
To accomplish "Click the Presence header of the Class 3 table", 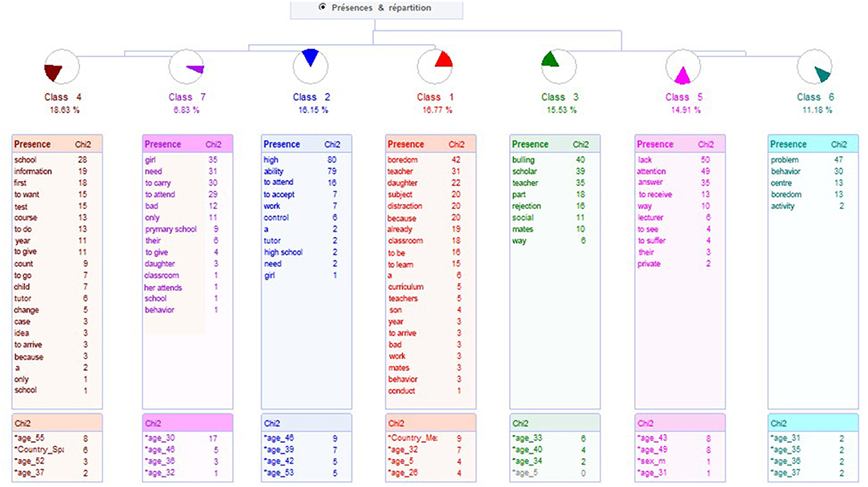I will coord(530,144).
